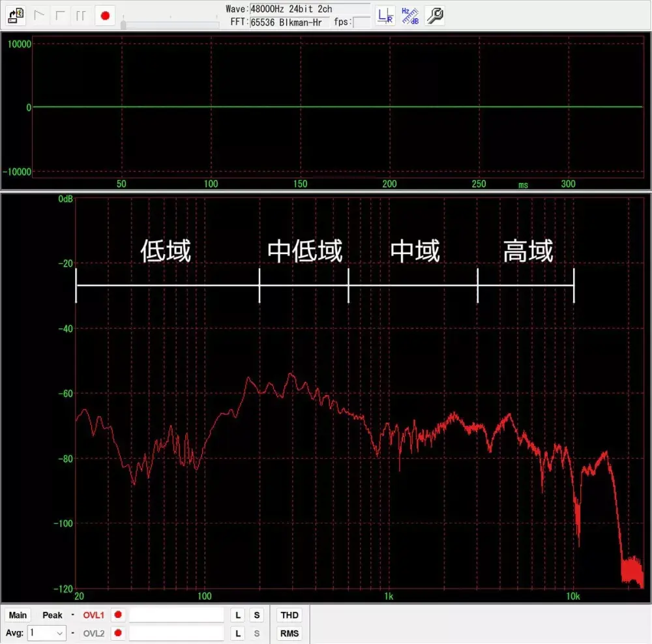Click the L button in OVL1 row
Image resolution: width=652 pixels, height=644 pixels.
click(x=237, y=615)
